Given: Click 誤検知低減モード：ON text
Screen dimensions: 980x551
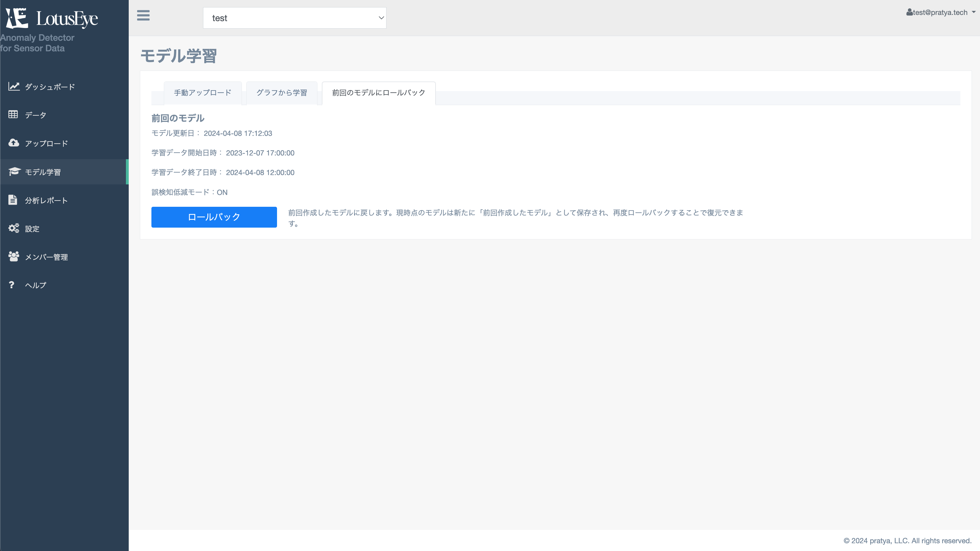Looking at the screenshot, I should coord(189,192).
